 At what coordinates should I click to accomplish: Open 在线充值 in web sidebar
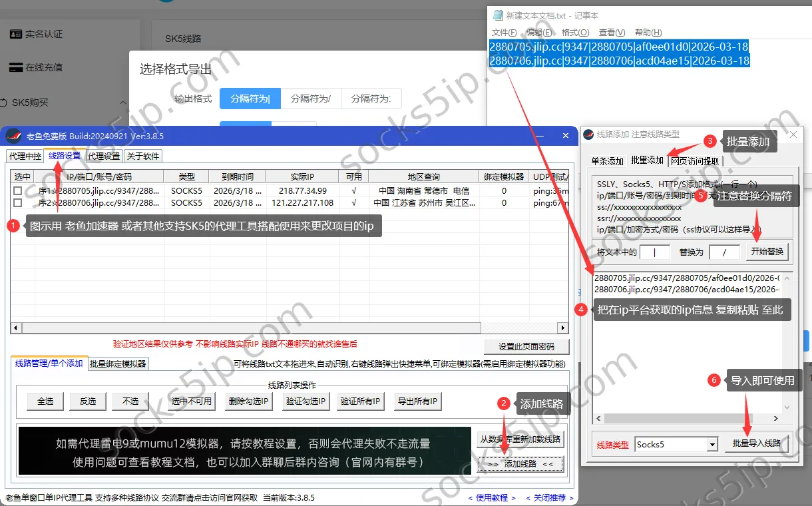tap(36, 67)
